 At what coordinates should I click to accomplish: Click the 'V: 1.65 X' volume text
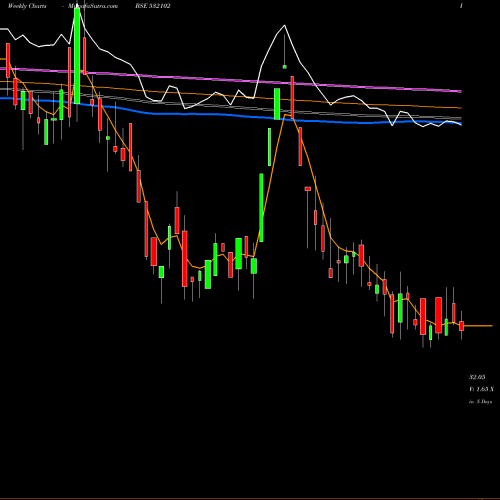(481, 389)
